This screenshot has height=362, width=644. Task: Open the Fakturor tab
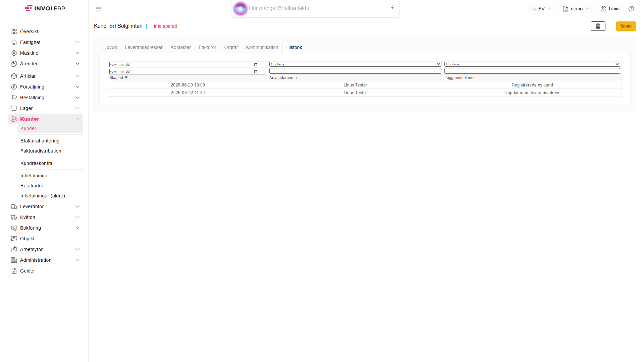pyautogui.click(x=207, y=47)
